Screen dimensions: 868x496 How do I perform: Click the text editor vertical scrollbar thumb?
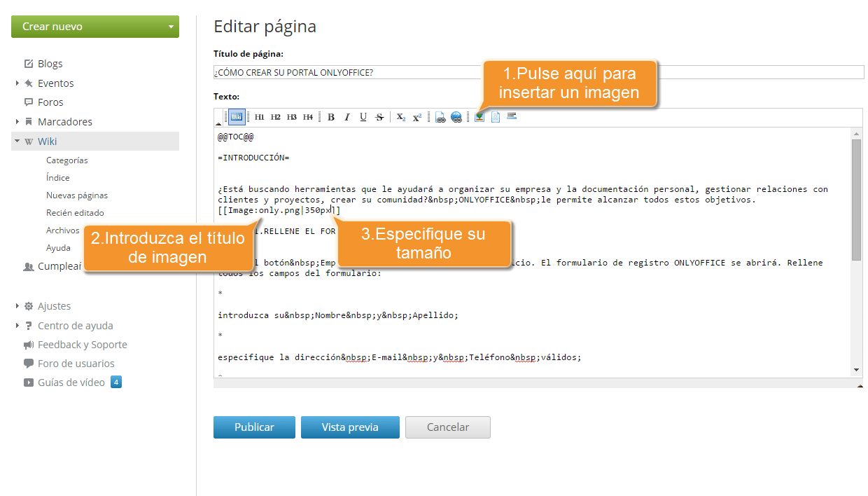click(856, 199)
